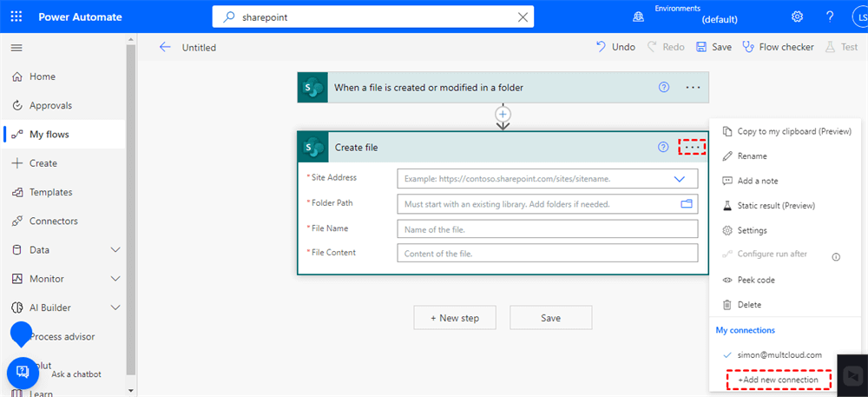This screenshot has width=868, height=397.
Task: Open the Site Address dropdown arrow
Action: pos(680,179)
